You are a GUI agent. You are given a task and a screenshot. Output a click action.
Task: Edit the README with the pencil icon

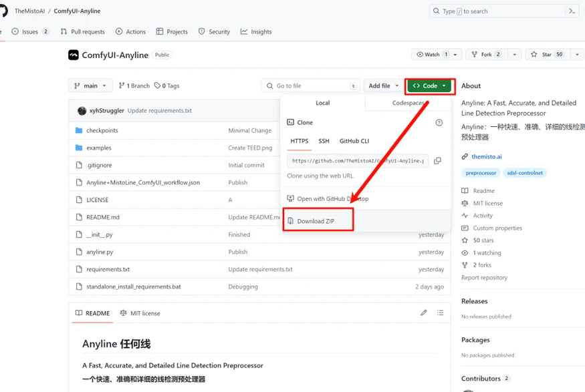click(423, 313)
